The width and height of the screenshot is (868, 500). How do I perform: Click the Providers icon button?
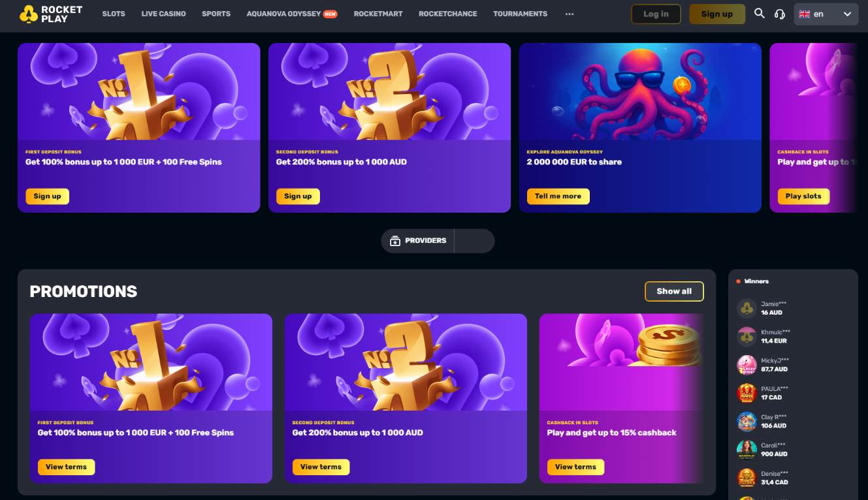tap(418, 241)
